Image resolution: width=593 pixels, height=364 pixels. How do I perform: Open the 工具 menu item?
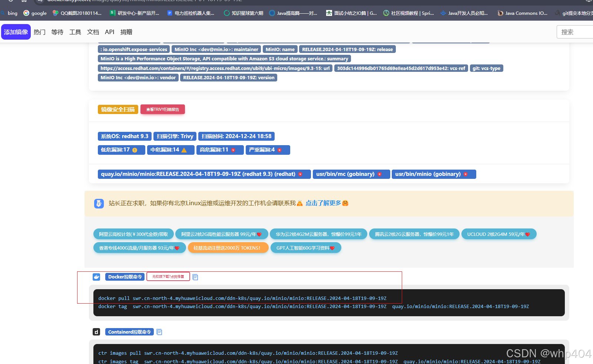[75, 32]
